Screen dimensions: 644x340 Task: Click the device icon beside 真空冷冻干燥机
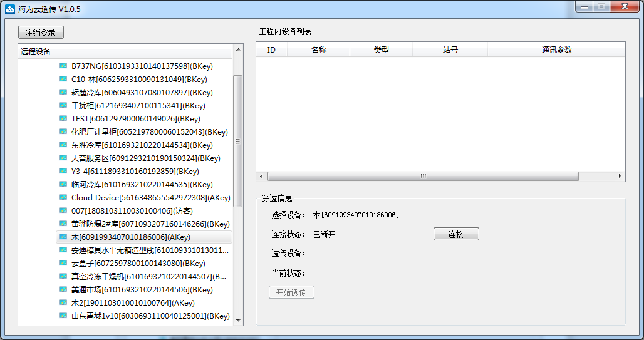[x=63, y=276]
